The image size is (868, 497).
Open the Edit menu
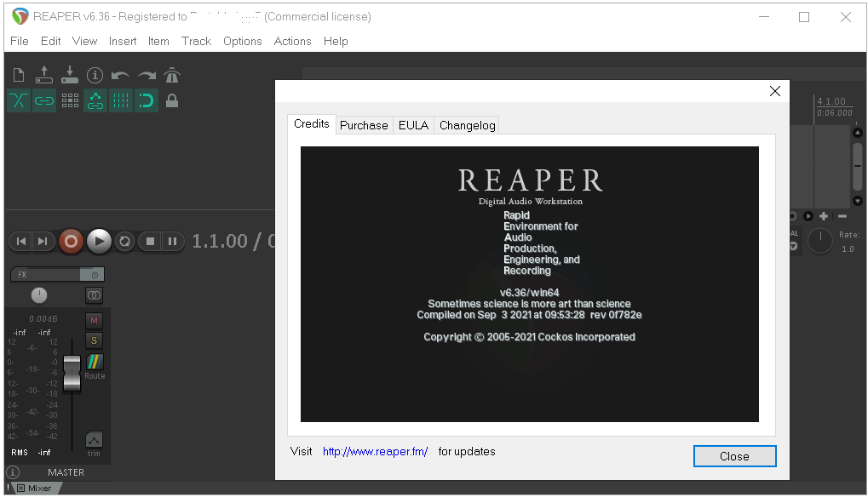[x=50, y=41]
